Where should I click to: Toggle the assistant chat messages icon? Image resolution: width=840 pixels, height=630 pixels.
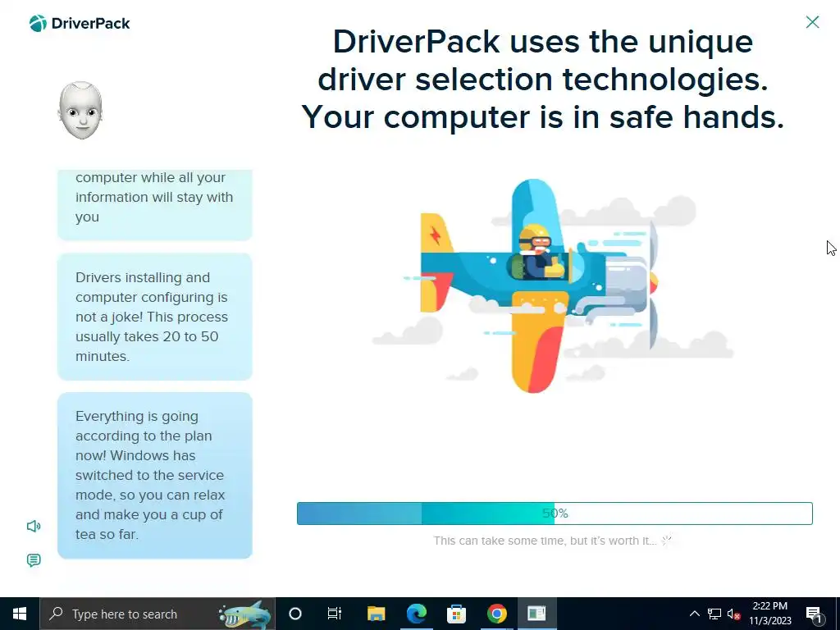34,560
